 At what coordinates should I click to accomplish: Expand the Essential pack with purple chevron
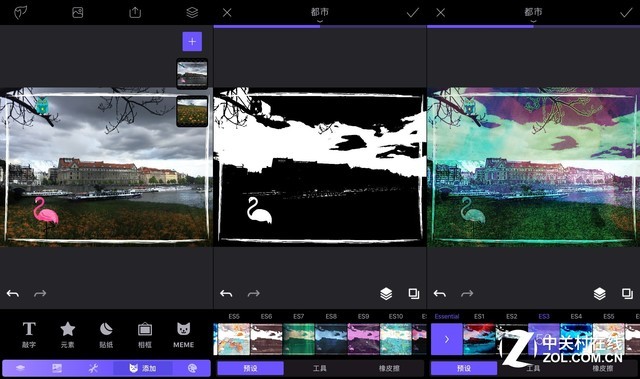tap(447, 339)
